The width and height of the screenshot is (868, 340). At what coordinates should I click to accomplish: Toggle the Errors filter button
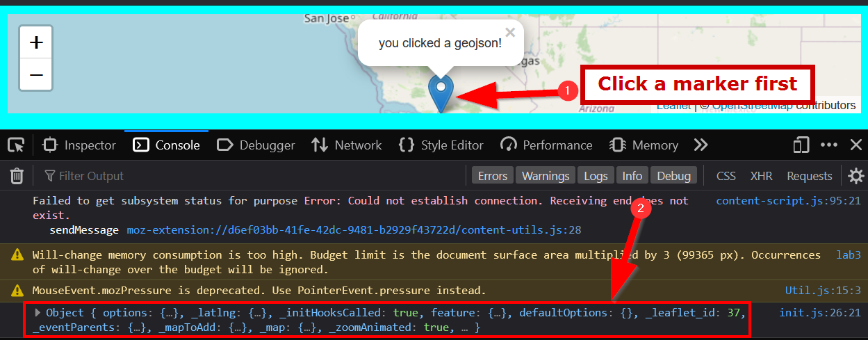(492, 176)
